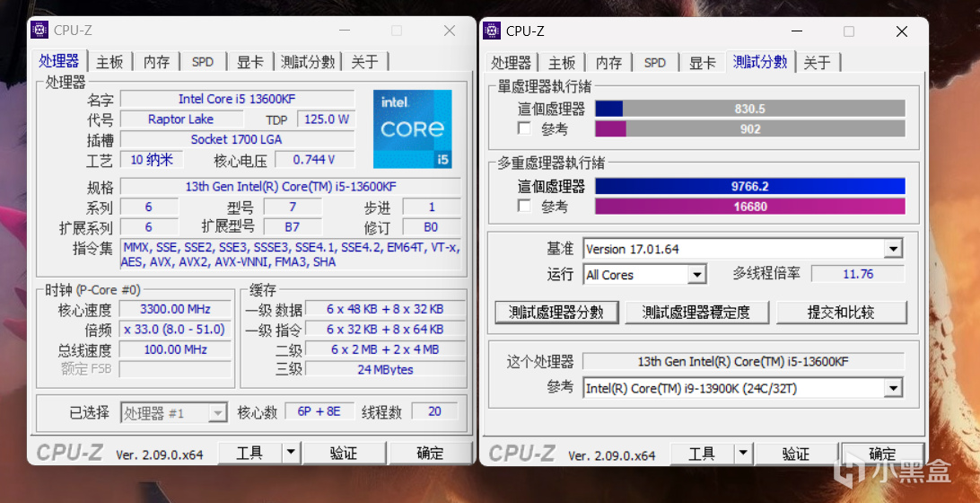980x503 pixels.
Task: Click the 核心速度 value 3300.00 MHz
Action: [175, 309]
